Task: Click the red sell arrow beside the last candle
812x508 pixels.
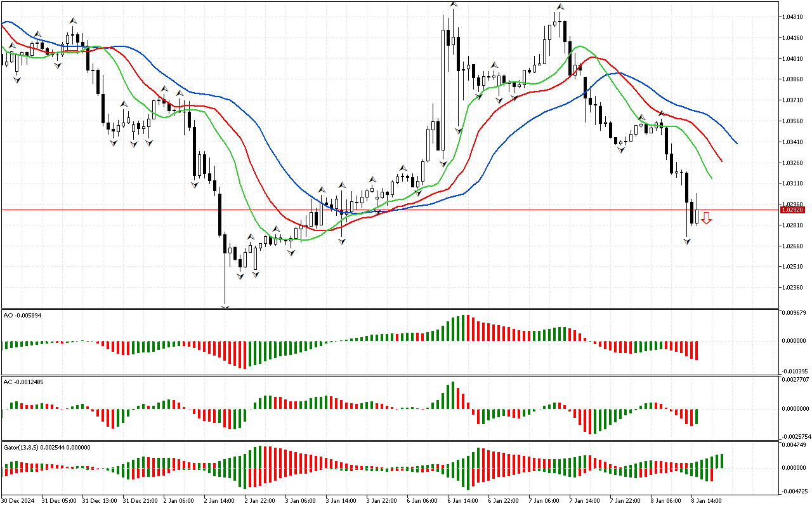Action: click(x=706, y=218)
